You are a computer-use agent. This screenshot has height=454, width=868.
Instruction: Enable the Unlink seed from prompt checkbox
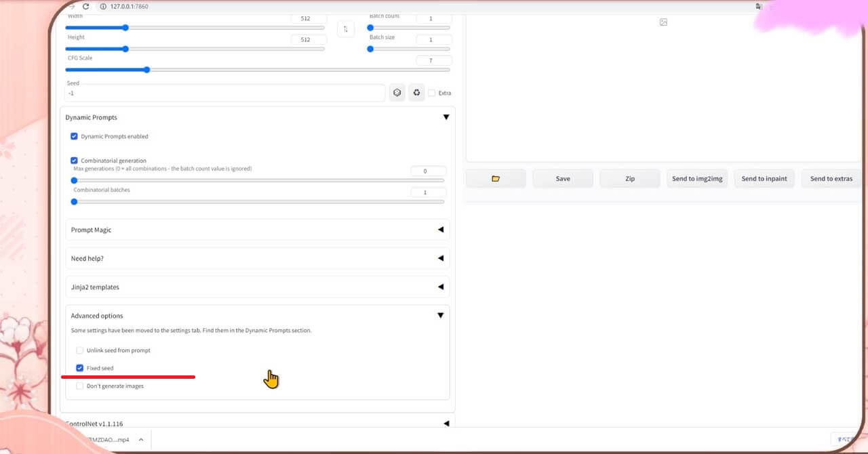click(80, 350)
